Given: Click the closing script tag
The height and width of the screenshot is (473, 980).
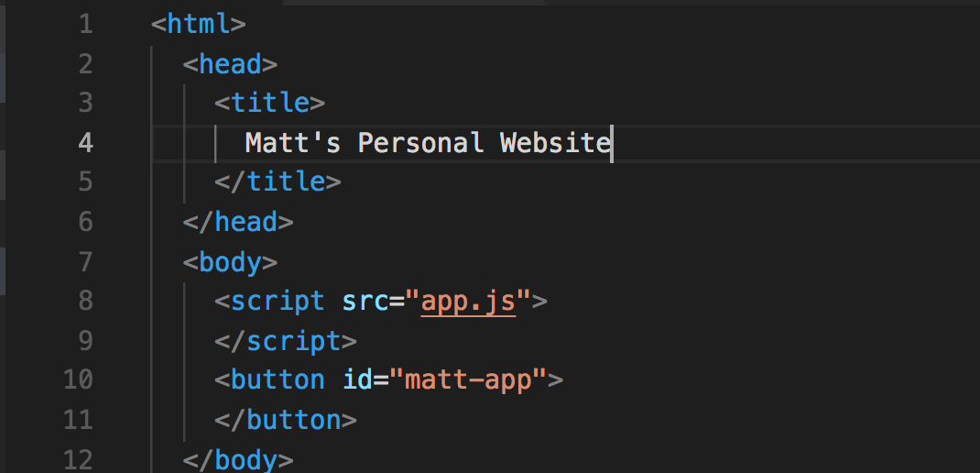Looking at the screenshot, I should pyautogui.click(x=286, y=341).
